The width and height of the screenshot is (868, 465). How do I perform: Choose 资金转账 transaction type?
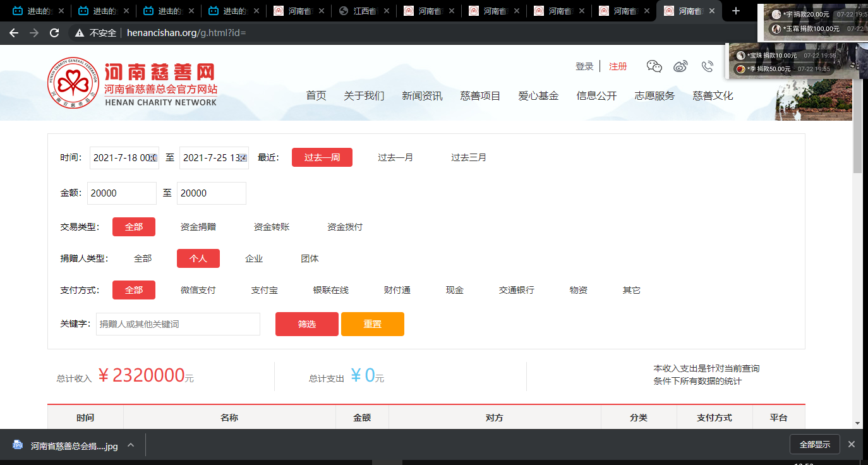click(272, 227)
